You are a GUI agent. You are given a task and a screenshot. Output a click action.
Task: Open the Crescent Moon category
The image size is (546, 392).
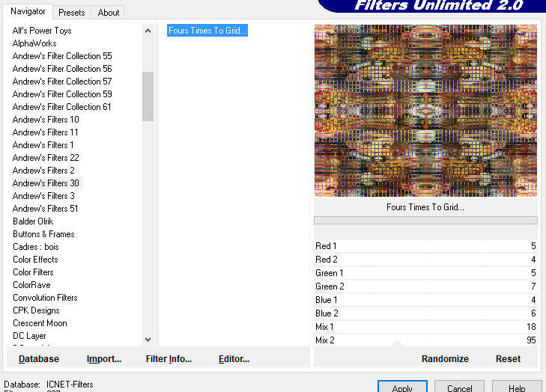[40, 323]
